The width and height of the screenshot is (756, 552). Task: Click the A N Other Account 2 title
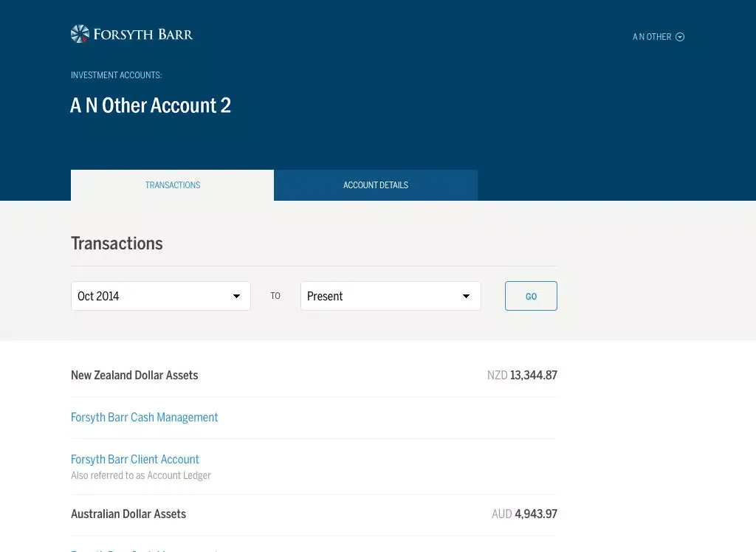tap(151, 106)
